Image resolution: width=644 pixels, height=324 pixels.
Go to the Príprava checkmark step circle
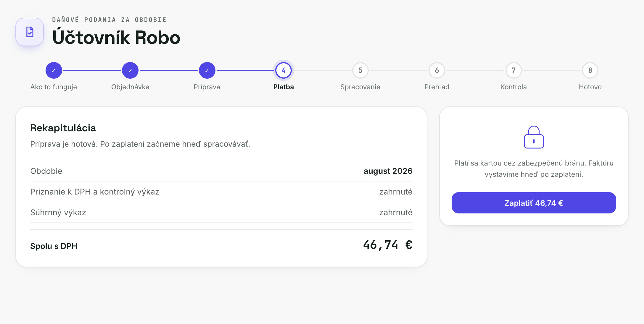click(x=207, y=70)
